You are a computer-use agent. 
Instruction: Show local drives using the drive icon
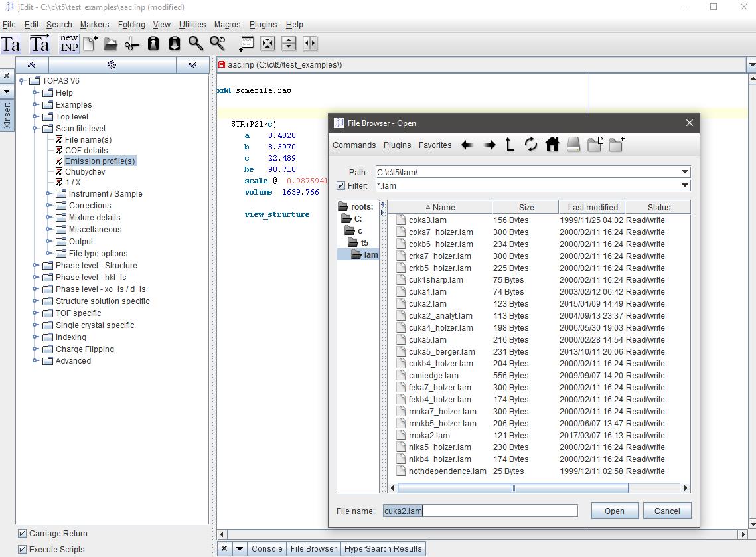tap(573, 145)
